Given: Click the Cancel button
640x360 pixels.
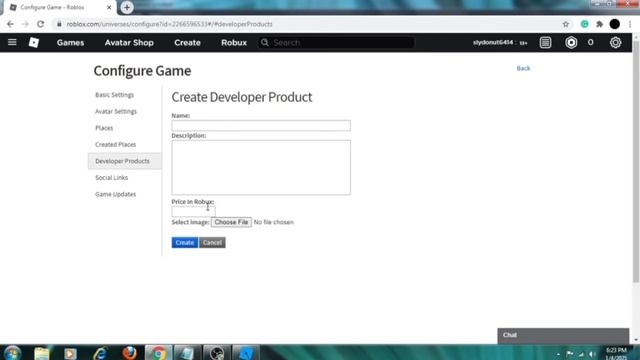Looking at the screenshot, I should pos(212,242).
